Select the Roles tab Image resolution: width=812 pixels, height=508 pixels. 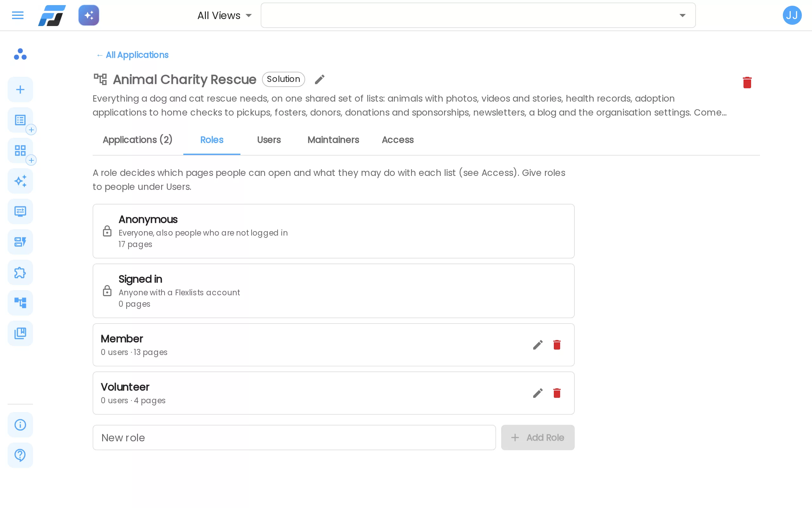[212, 140]
